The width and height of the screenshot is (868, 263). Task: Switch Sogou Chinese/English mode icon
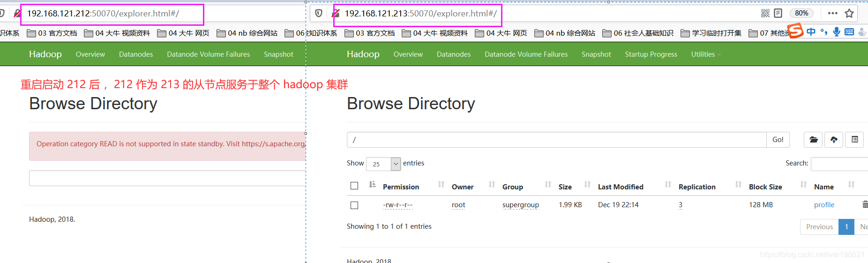[x=811, y=31]
